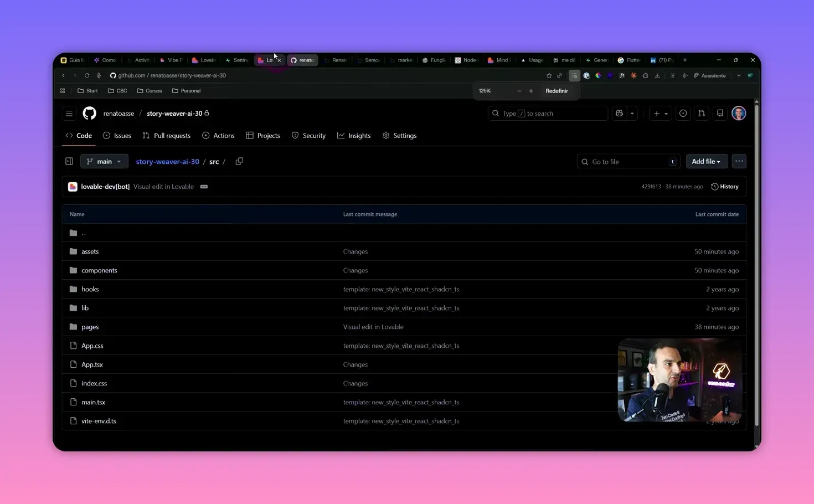Open the Pull requests tab icon
This screenshot has height=504, width=814.
coord(146,135)
